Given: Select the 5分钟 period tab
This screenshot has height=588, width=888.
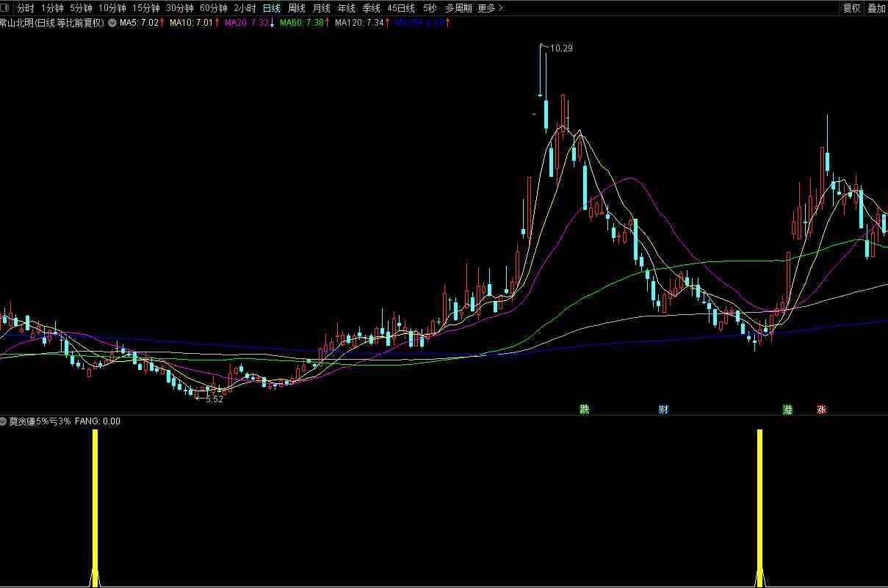Looking at the screenshot, I should pyautogui.click(x=81, y=8).
